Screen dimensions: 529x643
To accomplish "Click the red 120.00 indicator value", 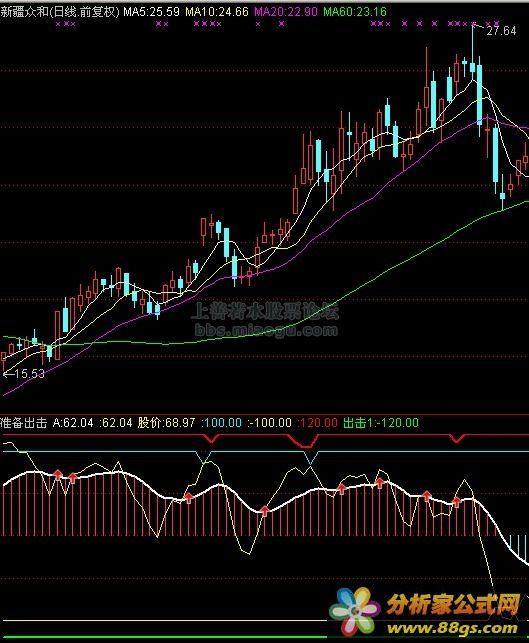I will pos(317,423).
